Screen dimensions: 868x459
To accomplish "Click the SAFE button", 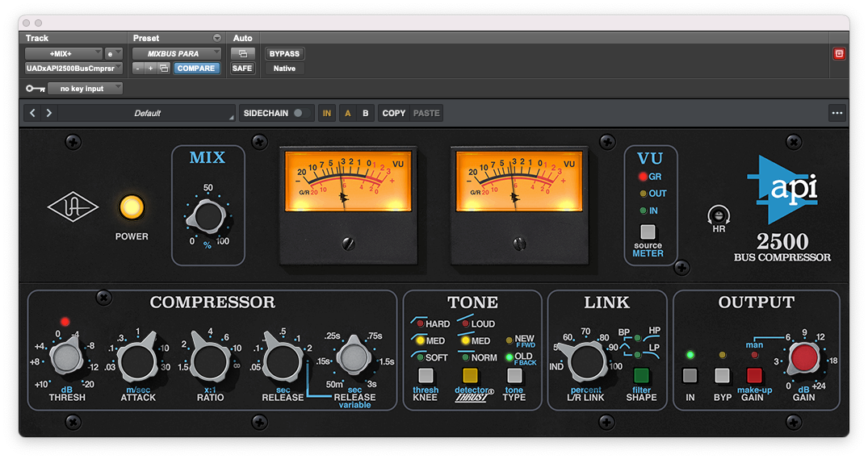I will [x=242, y=69].
